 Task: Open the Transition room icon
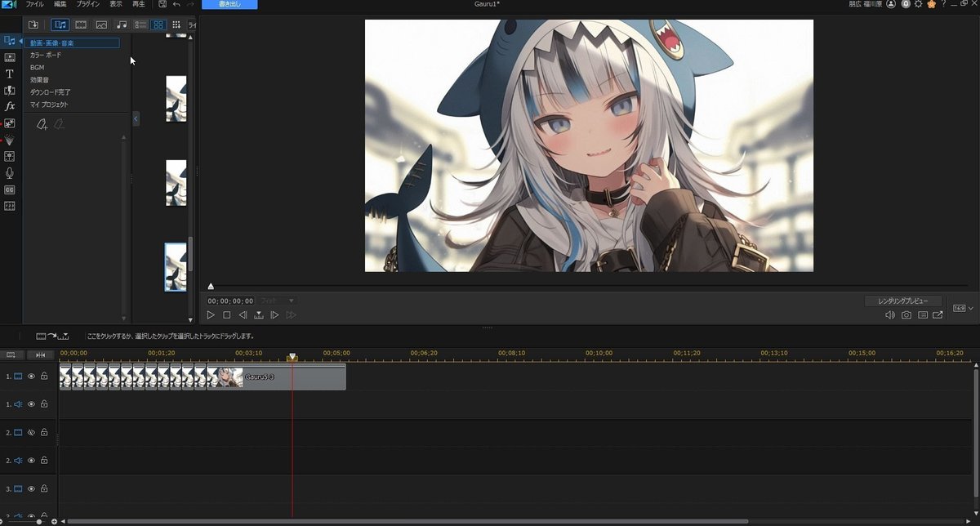pos(10,90)
